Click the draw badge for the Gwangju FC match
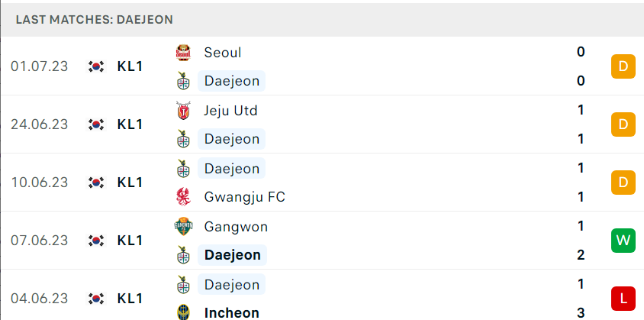The width and height of the screenshot is (644, 320). tap(623, 183)
